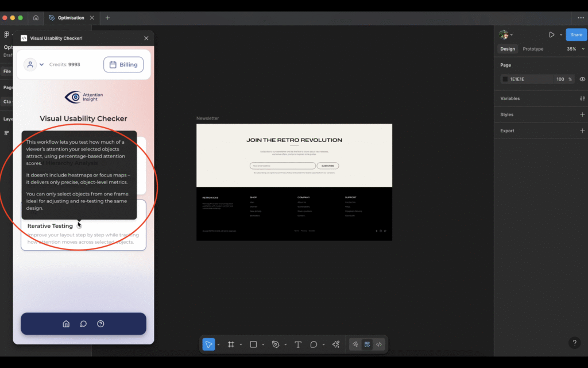
Task: Toggle page background visibility eye icon
Action: tap(582, 79)
